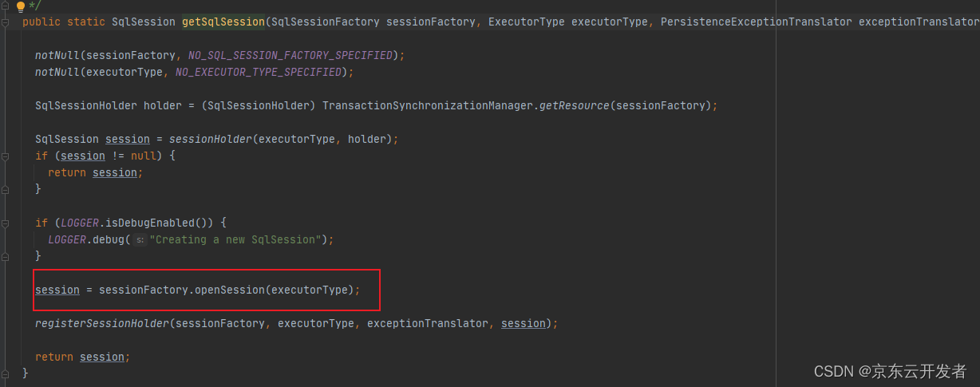Click fold end marker beside the method's final brace

tap(6, 373)
